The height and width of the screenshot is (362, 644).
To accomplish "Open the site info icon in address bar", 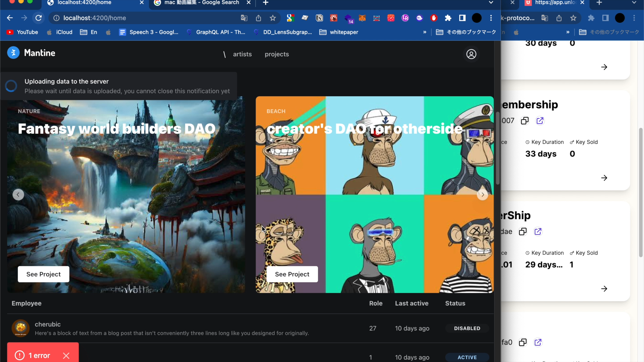I will click(x=56, y=18).
